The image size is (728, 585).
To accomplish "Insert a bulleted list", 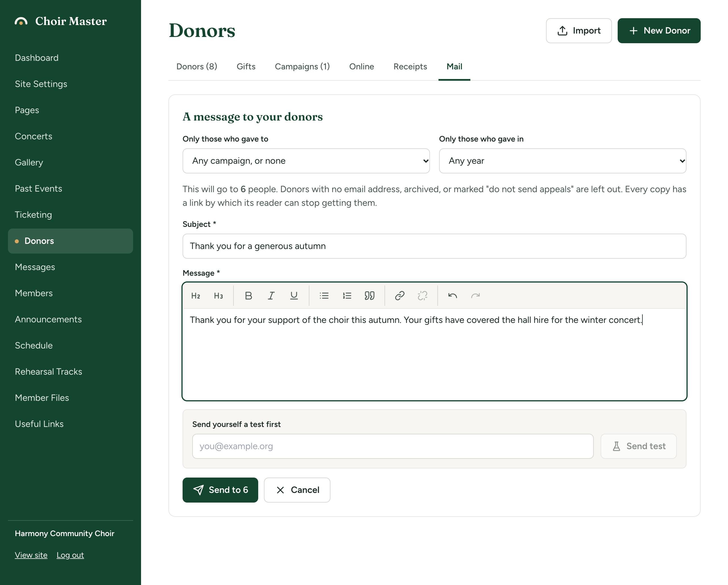I will 324,296.
